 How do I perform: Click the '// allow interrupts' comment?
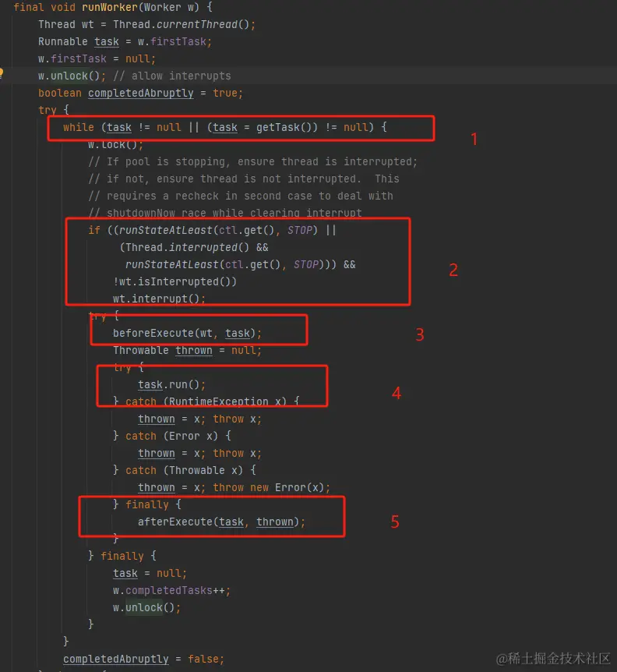(x=172, y=76)
